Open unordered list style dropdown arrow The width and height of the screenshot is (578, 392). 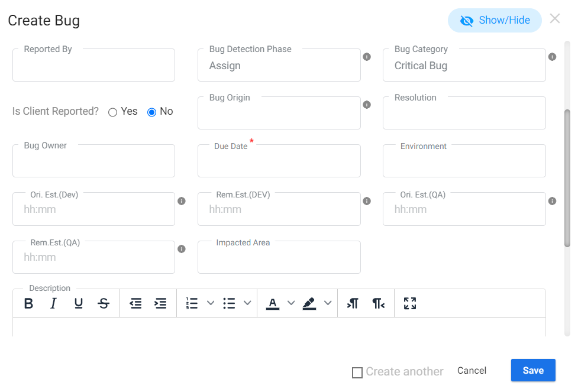[x=247, y=303]
